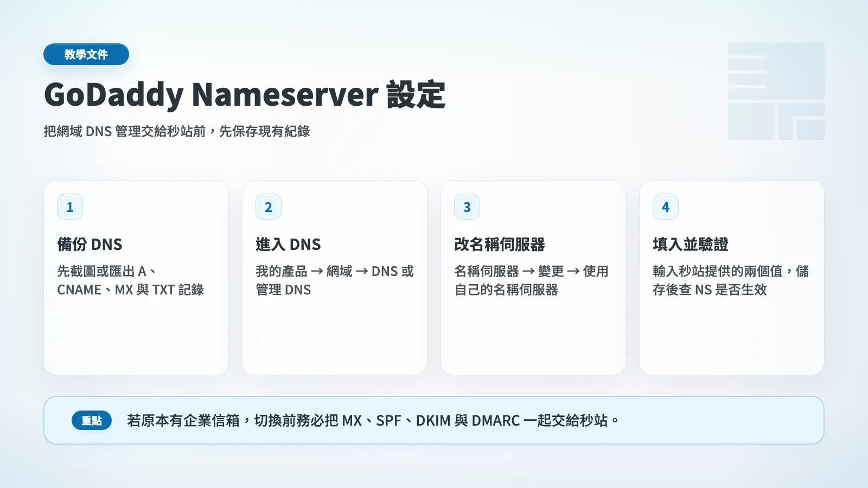Click the description 輸入秒站提供的兩個值，儲存後查 NS 是否生效
Image resolution: width=868 pixels, height=488 pixels.
731,280
